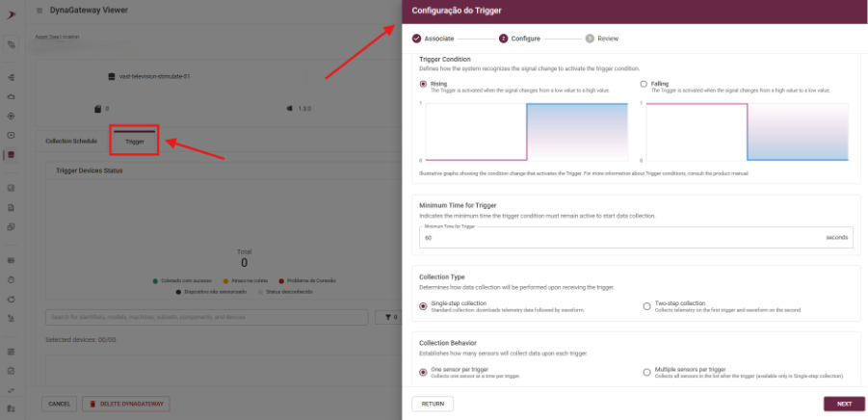
Task: Click the NEXT button
Action: (844, 404)
